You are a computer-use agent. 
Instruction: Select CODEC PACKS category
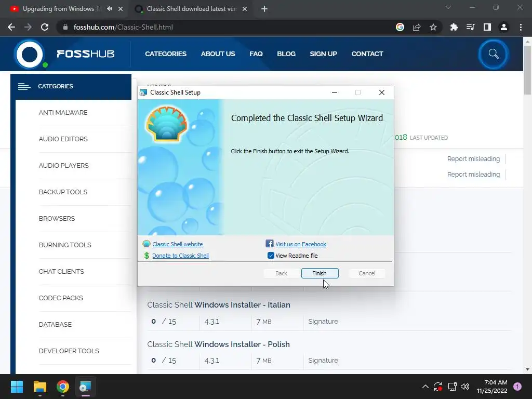pyautogui.click(x=61, y=298)
